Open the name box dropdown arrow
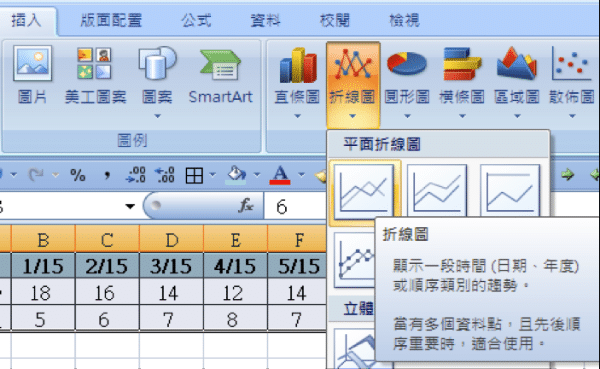This screenshot has width=600, height=369. (x=130, y=207)
